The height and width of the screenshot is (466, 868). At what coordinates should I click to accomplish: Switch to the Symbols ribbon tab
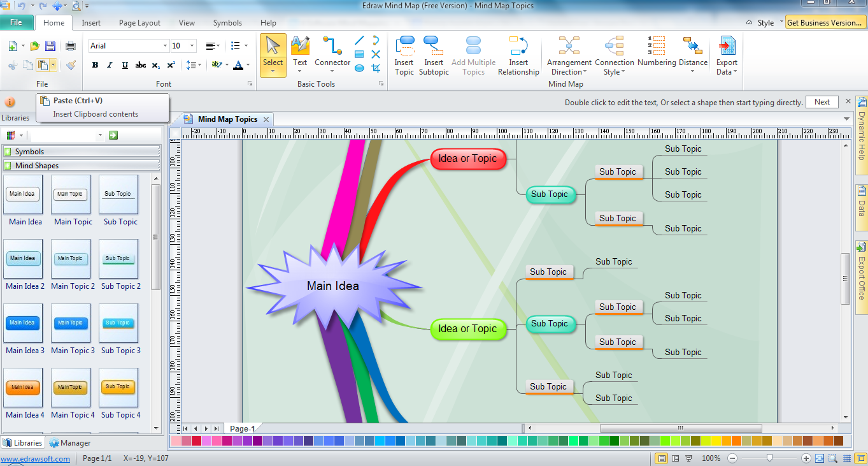[227, 23]
